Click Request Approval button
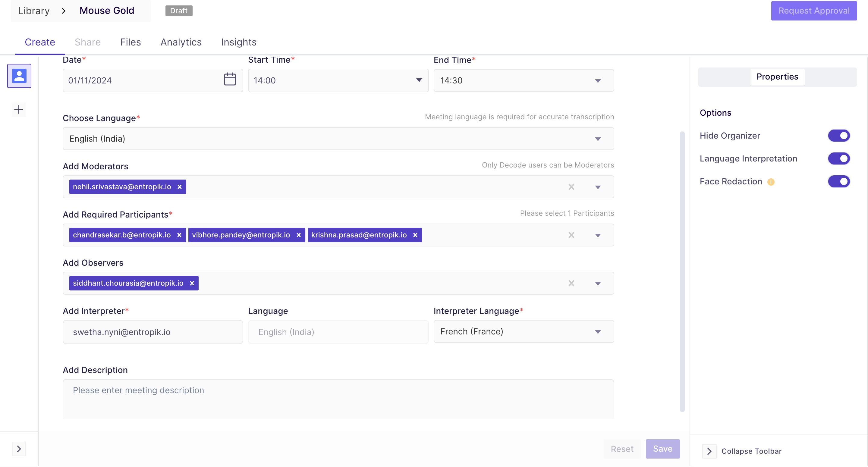The height and width of the screenshot is (467, 868). click(x=814, y=11)
